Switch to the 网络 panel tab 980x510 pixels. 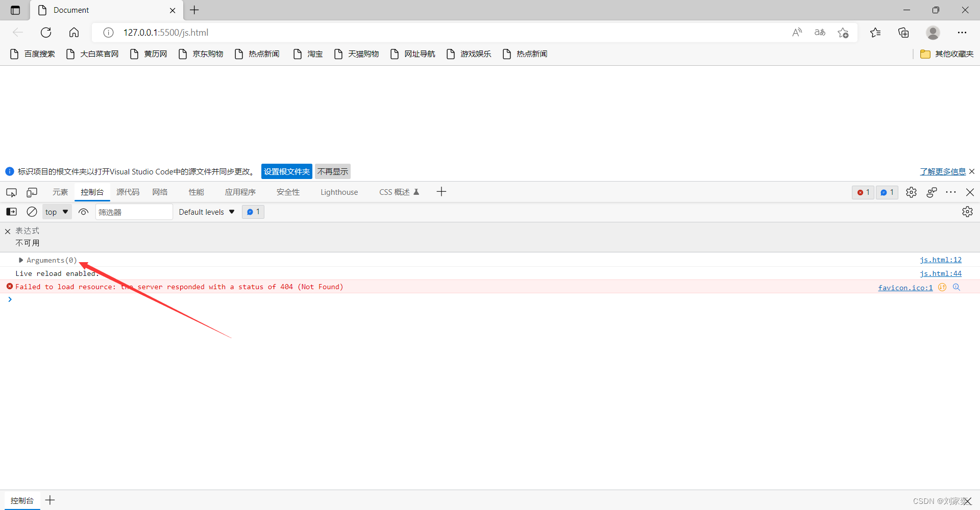160,192
